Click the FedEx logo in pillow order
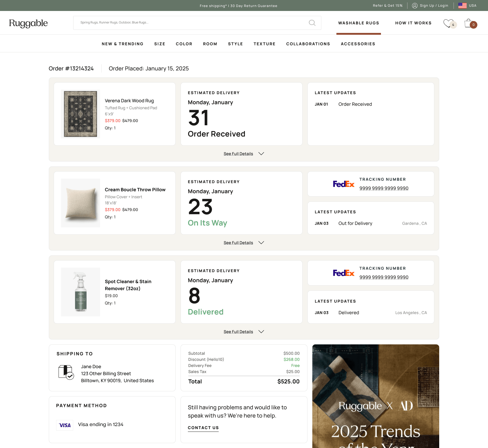488x448 pixels. coord(343,184)
